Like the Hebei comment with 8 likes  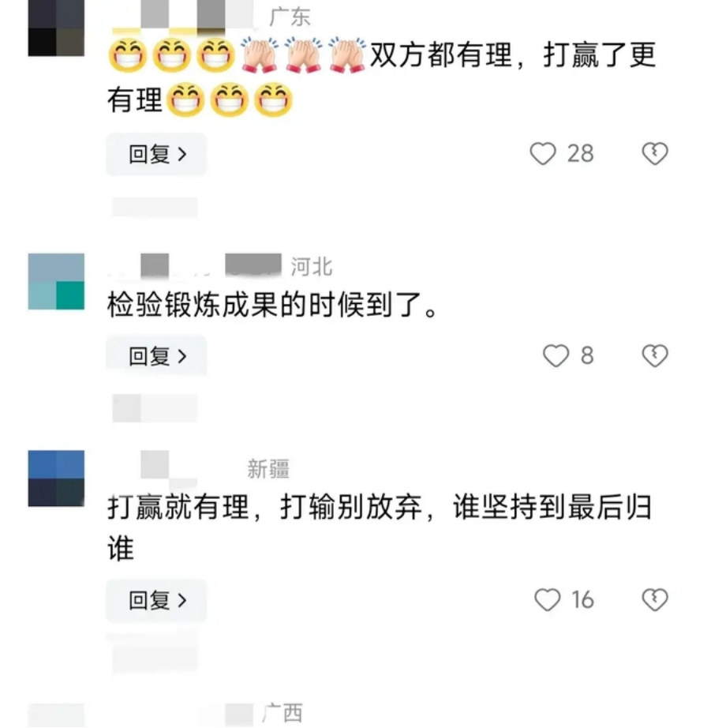[x=555, y=356]
